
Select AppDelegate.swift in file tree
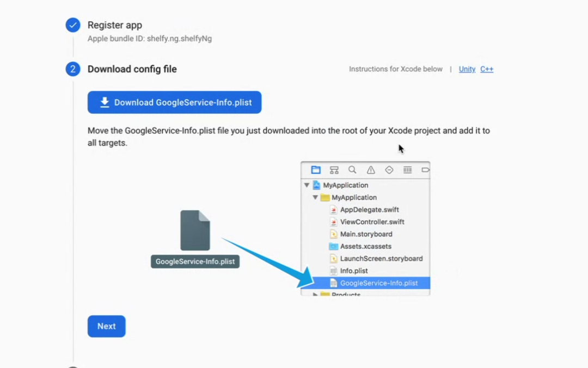pyautogui.click(x=369, y=210)
